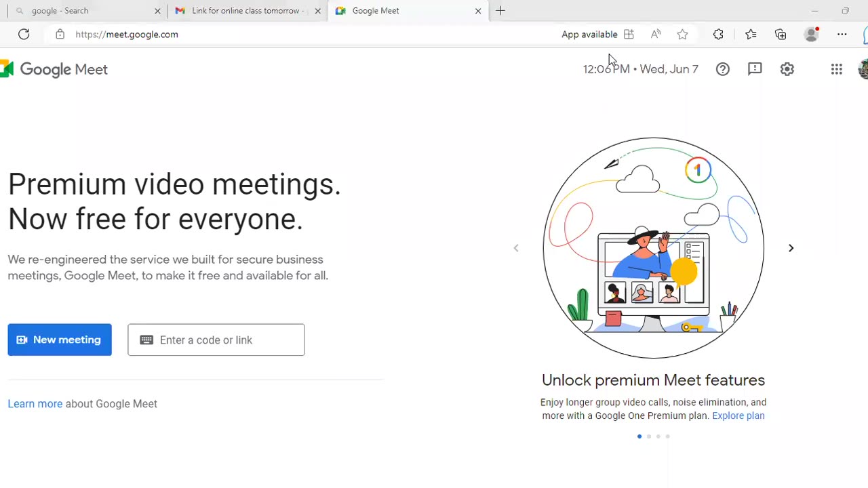Click the 12:06 PM • Wed, Jun 7 date text
The image size is (868, 488).
(x=641, y=69)
